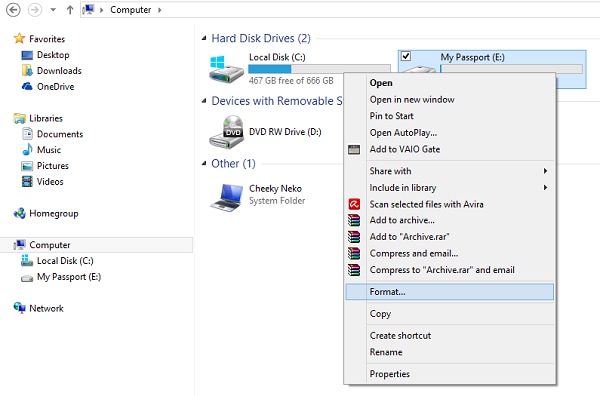Go up one folder level arrow
This screenshot has height=396, width=600.
coord(70,10)
